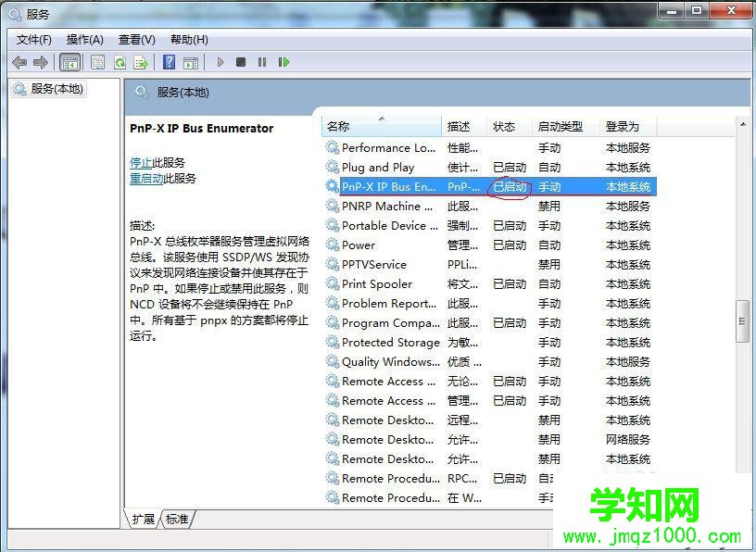Click the Forward navigation arrow icon
The width and height of the screenshot is (756, 552).
[40, 62]
